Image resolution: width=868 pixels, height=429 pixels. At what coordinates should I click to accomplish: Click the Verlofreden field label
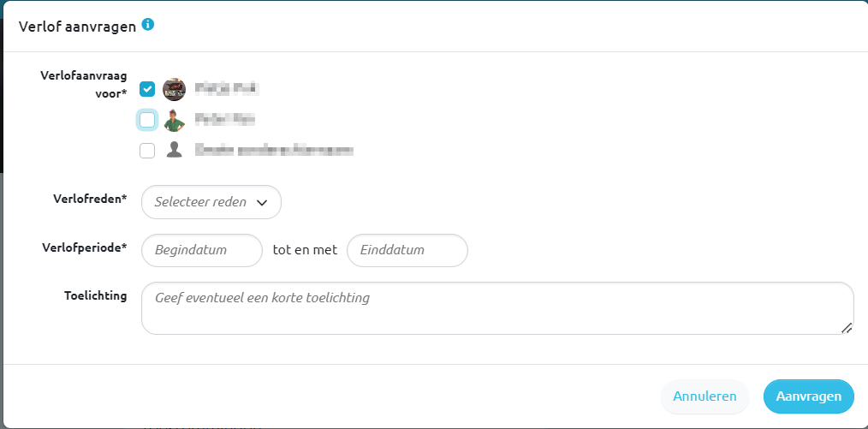(x=90, y=199)
